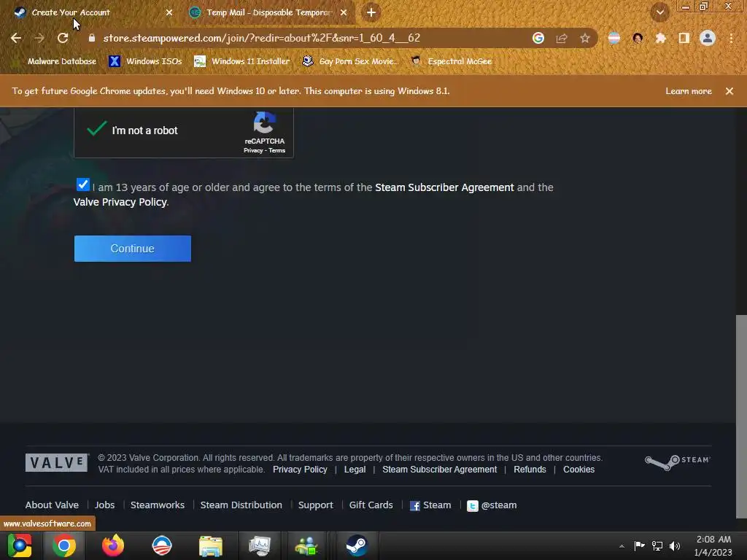The image size is (747, 560).
Task: Click the page vertical scrollbar thumb
Action: tap(741, 416)
